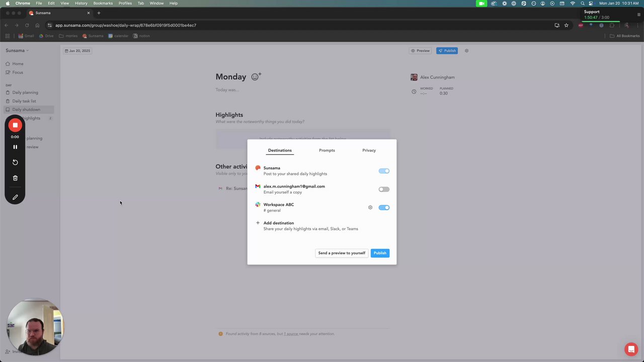Open a new browser tab
The image size is (644, 362).
pyautogui.click(x=99, y=13)
